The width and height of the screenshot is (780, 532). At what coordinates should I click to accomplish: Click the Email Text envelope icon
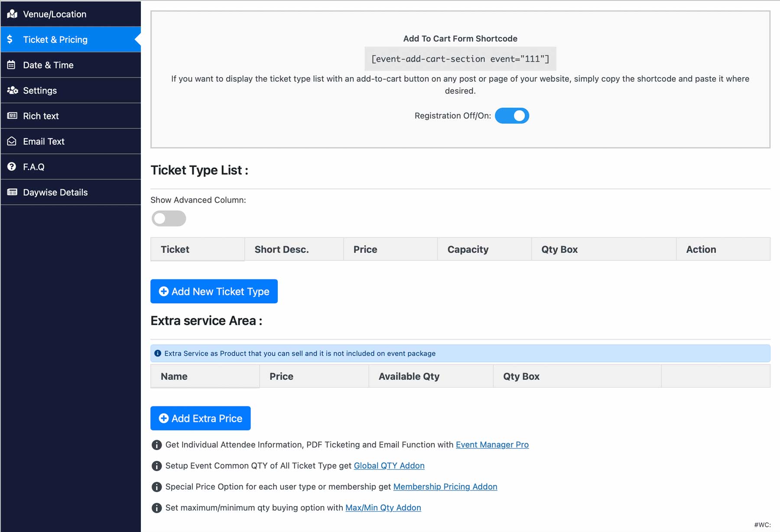pos(12,141)
